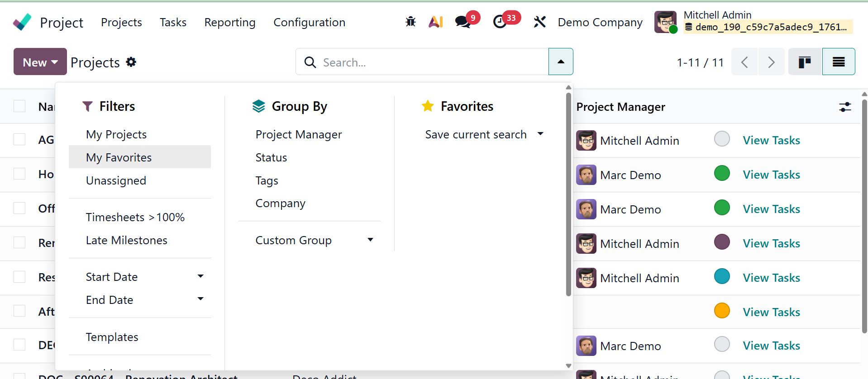The height and width of the screenshot is (379, 868).
Task: Switch to Kanban view
Action: click(x=804, y=62)
